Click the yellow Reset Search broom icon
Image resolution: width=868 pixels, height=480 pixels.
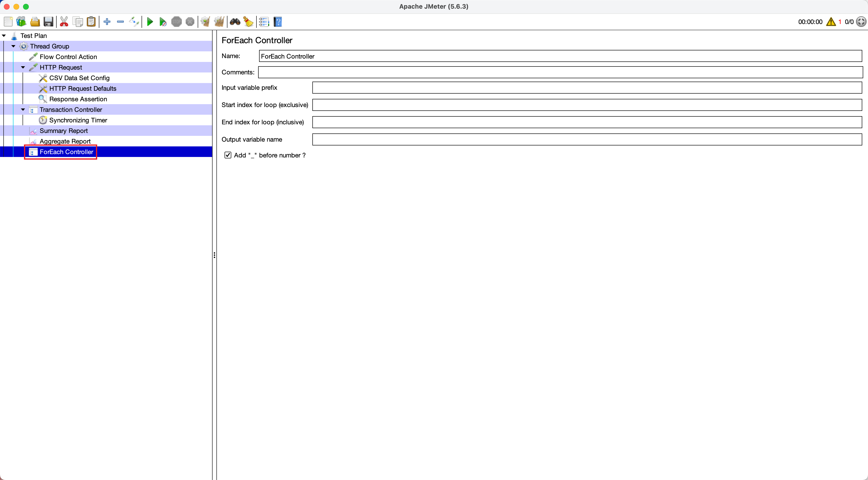pos(248,22)
